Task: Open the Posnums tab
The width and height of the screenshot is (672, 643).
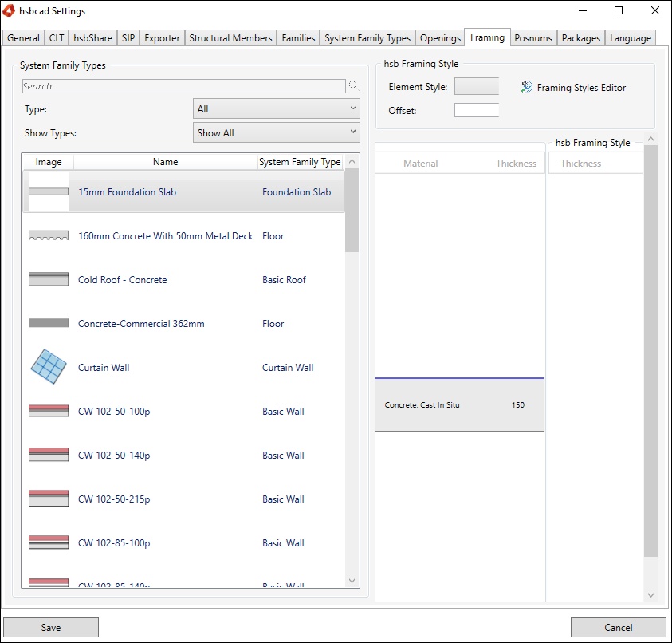Action: (533, 38)
